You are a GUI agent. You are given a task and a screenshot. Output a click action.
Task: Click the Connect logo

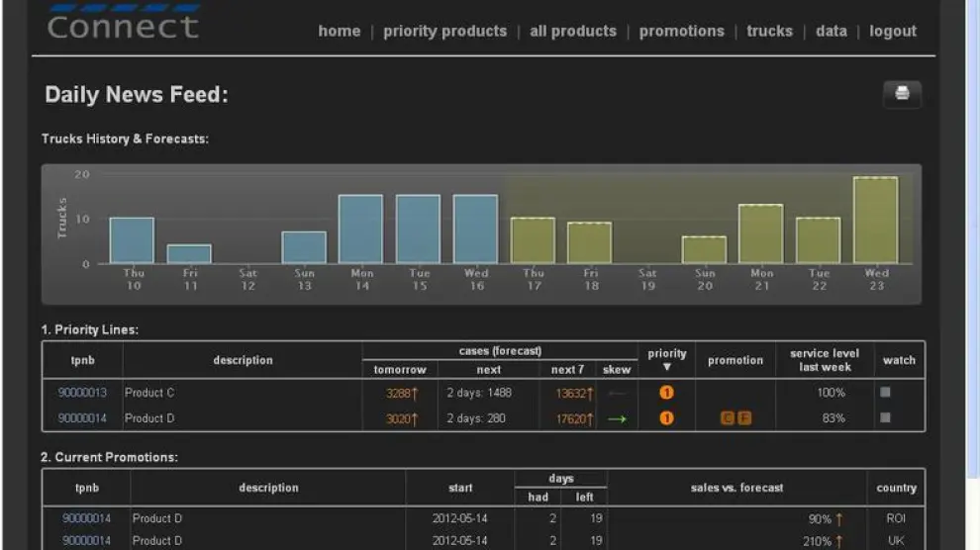(x=123, y=24)
